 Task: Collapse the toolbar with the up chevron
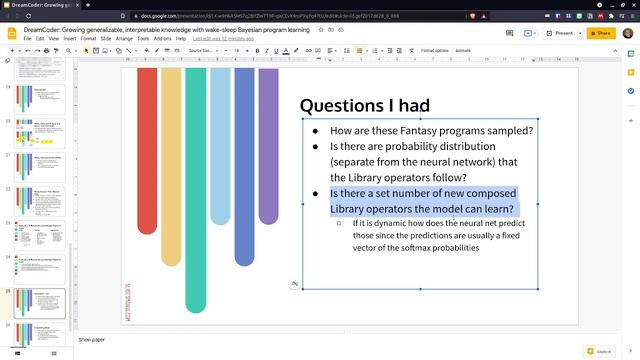615,51
